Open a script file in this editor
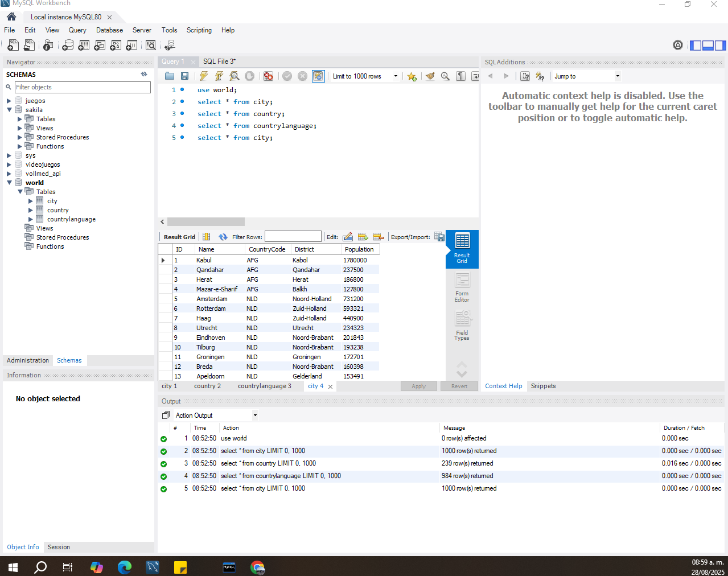The height and width of the screenshot is (576, 728). click(x=170, y=76)
